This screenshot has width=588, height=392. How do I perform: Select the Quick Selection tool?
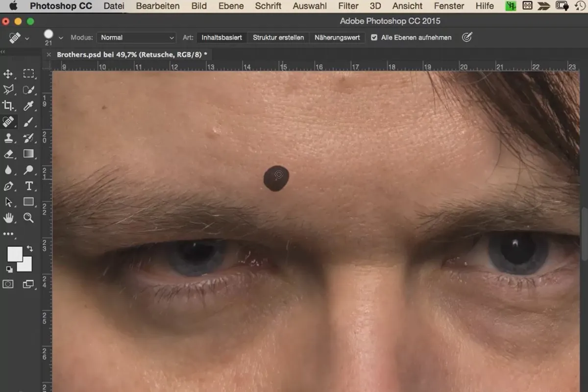click(29, 90)
